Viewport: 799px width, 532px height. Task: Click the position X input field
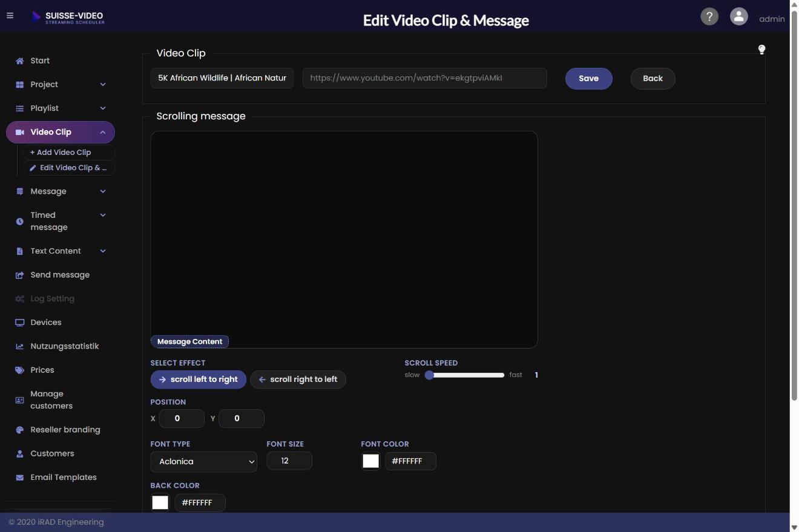tap(182, 419)
